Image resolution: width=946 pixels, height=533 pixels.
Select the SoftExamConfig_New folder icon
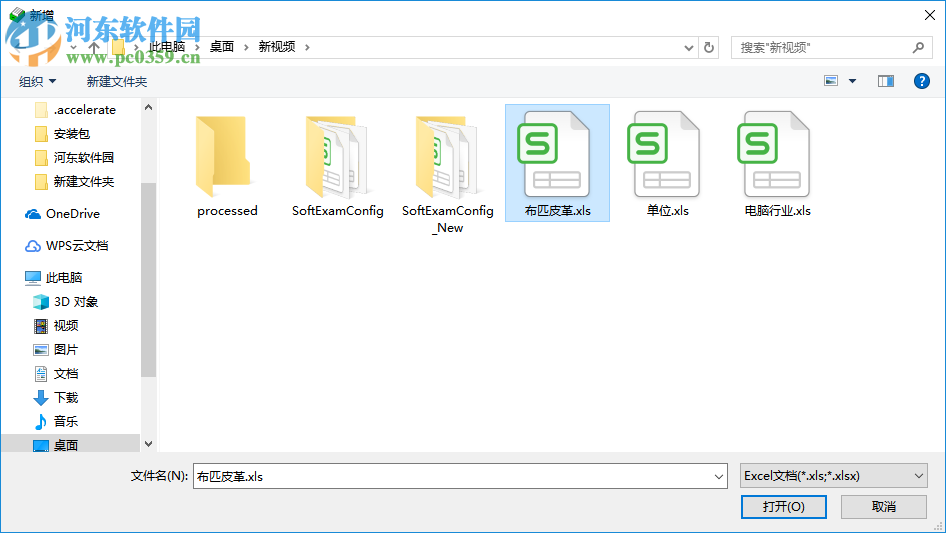(447, 156)
